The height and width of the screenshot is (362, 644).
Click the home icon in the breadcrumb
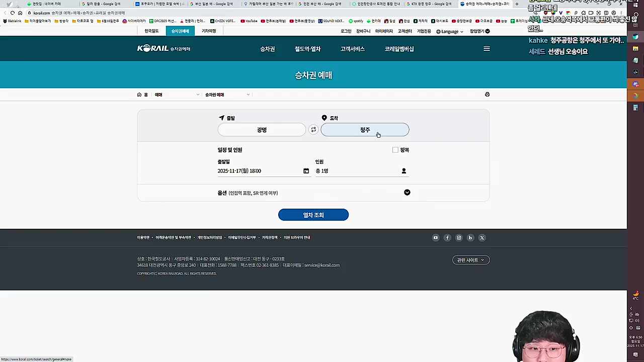coord(139,94)
